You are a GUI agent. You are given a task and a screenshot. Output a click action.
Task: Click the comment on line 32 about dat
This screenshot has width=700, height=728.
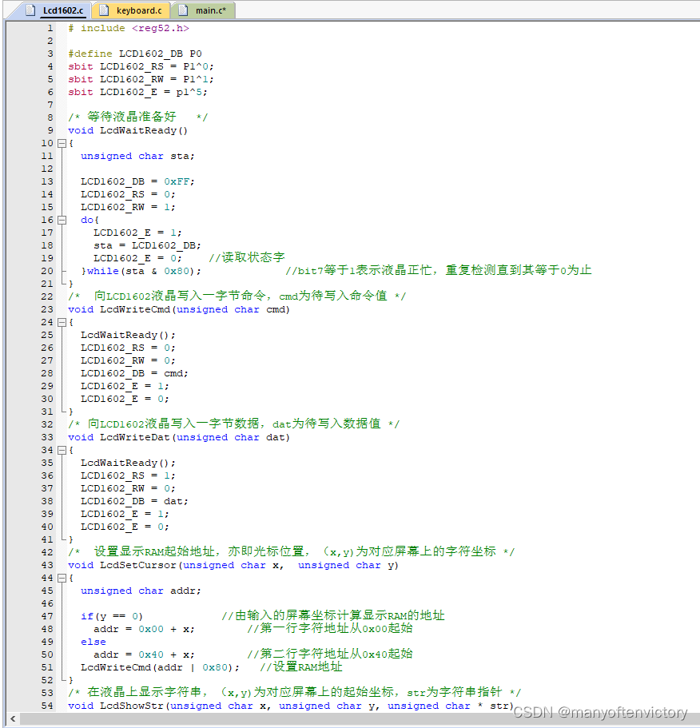(x=234, y=424)
